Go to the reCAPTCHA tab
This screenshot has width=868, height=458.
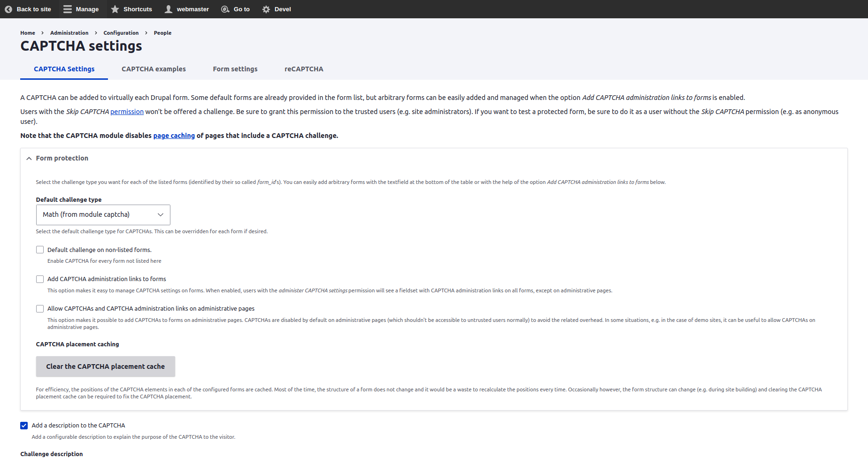(304, 69)
